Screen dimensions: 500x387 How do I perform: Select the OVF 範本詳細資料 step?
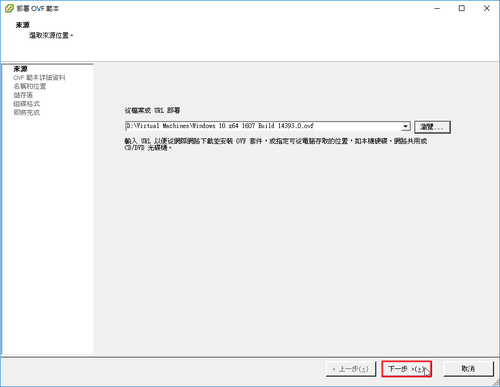39,78
